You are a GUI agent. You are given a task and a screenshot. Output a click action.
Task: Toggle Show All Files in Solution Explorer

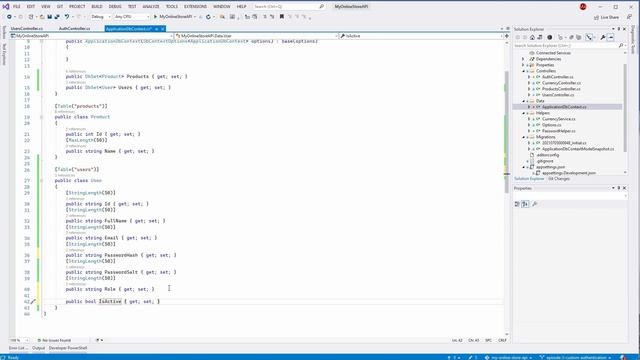pyautogui.click(x=579, y=37)
